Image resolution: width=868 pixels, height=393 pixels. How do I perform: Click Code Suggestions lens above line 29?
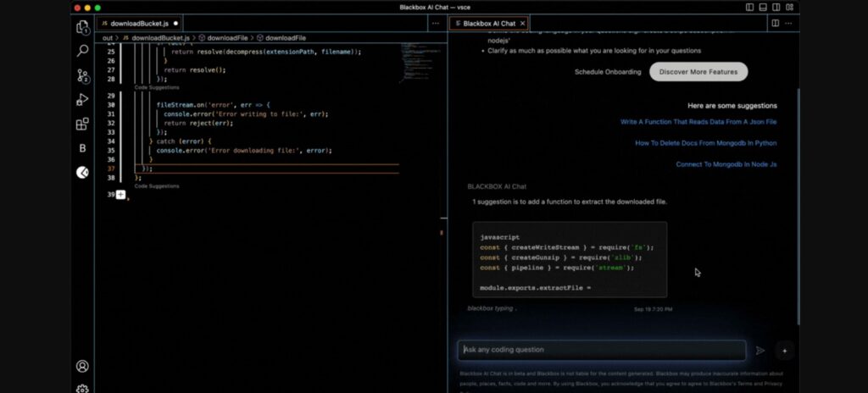(x=157, y=87)
